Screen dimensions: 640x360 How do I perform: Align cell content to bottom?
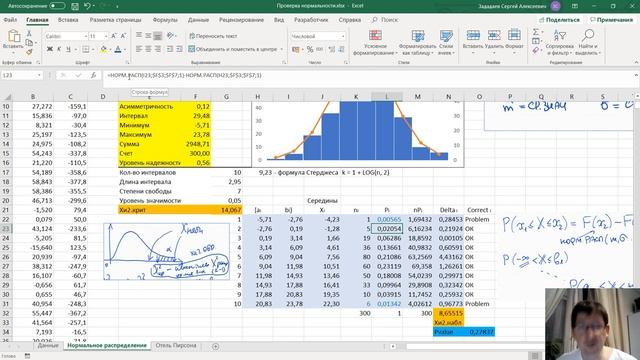158,36
